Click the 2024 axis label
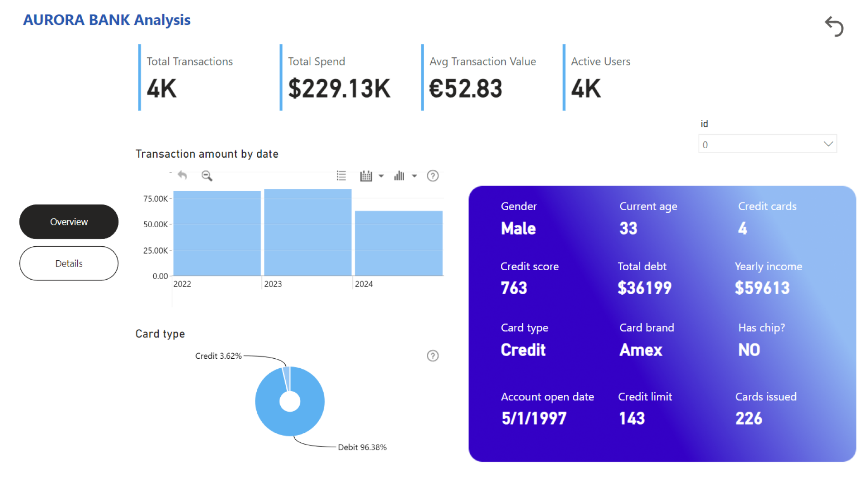The height and width of the screenshot is (488, 868). (364, 284)
